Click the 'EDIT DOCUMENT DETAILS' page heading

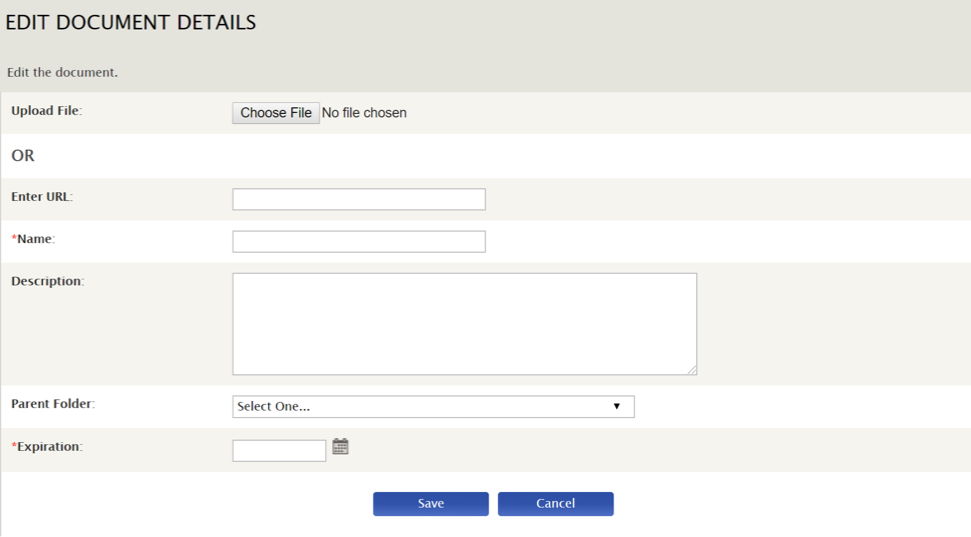131,22
